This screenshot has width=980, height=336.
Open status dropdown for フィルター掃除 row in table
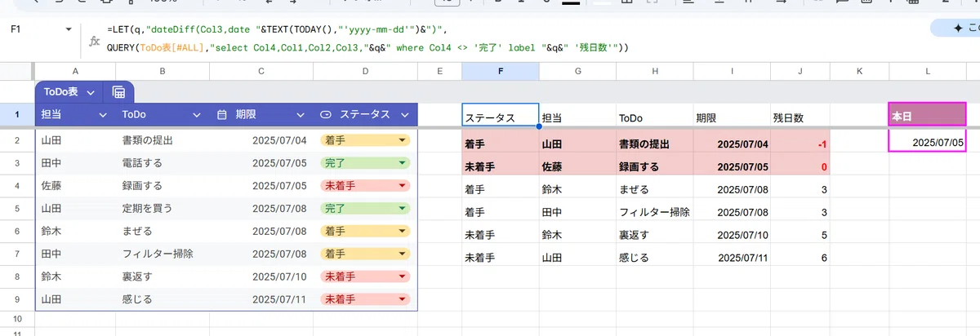coord(402,254)
